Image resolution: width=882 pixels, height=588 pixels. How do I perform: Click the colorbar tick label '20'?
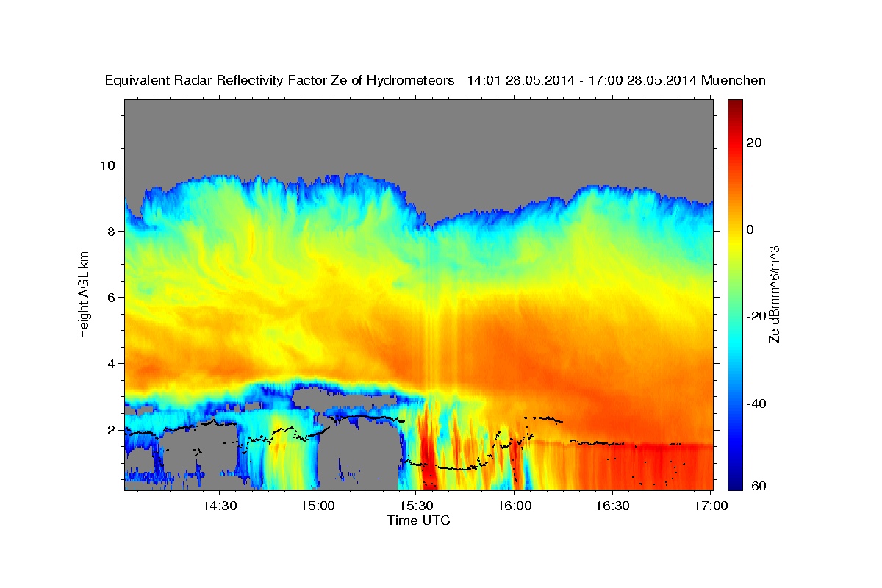click(756, 143)
